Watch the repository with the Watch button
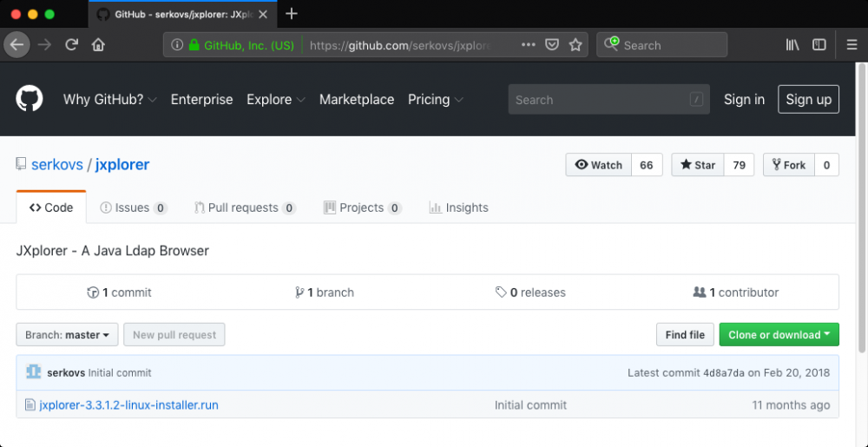Viewport: 868px width, 447px height. [x=599, y=165]
